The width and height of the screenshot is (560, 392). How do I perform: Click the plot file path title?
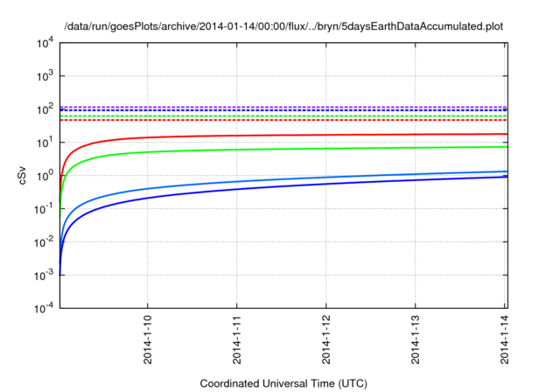pos(283,26)
